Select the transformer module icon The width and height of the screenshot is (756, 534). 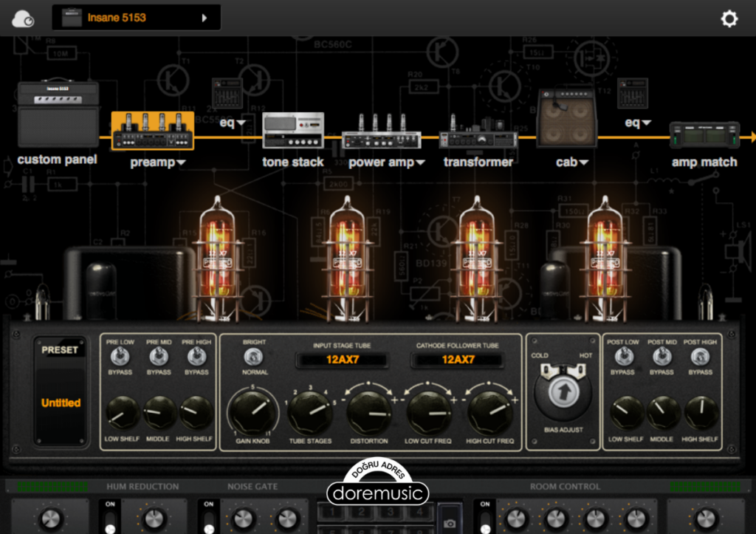pyautogui.click(x=478, y=132)
